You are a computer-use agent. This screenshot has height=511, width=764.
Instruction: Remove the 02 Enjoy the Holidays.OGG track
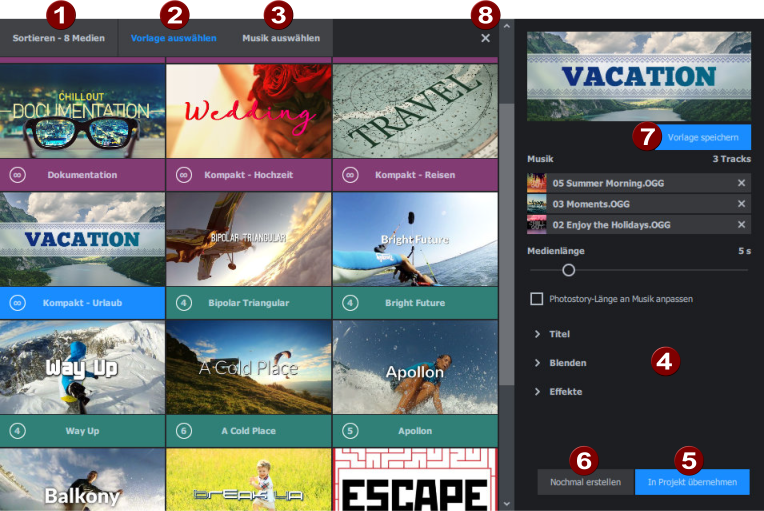click(741, 224)
